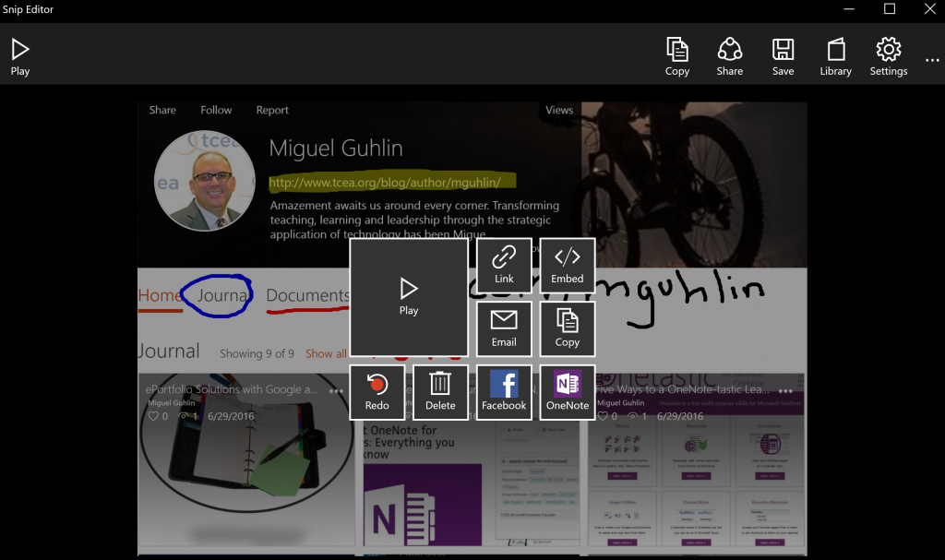Image resolution: width=945 pixels, height=560 pixels.
Task: Click the Copy tile in the overlay
Action: coord(568,328)
